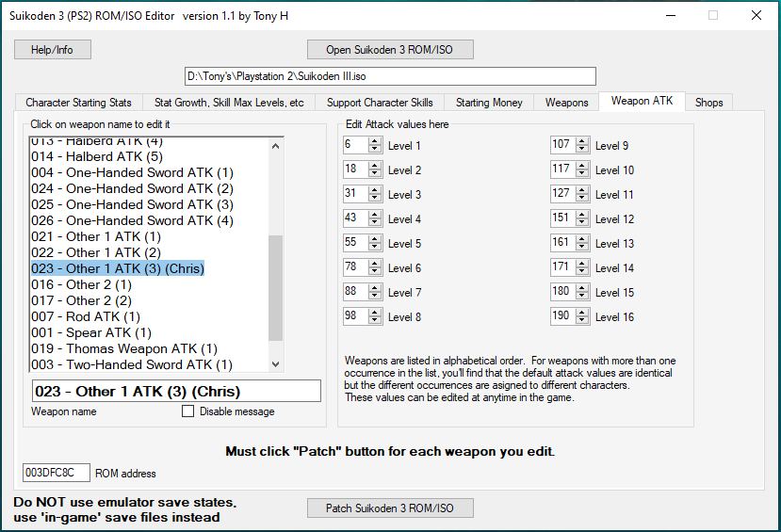Viewport: 781px width, 532px height.
Task: Close the ROM/ISO Editor window
Action: point(757,15)
